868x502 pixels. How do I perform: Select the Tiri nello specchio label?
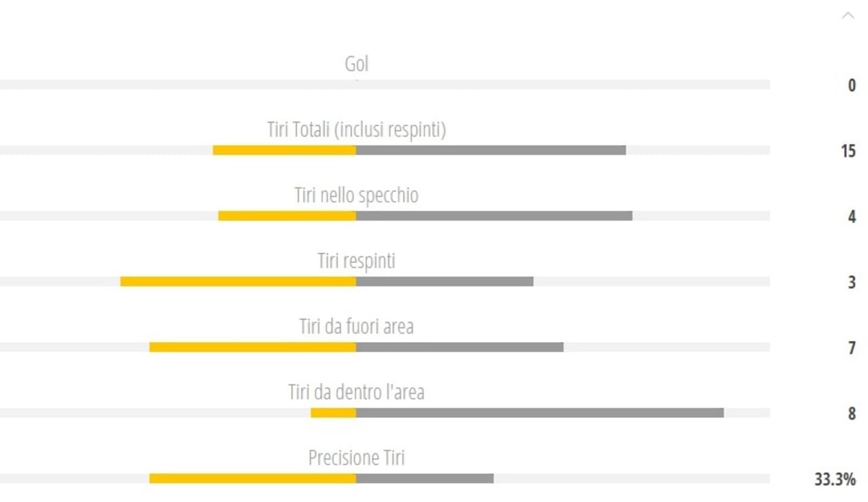(x=357, y=195)
